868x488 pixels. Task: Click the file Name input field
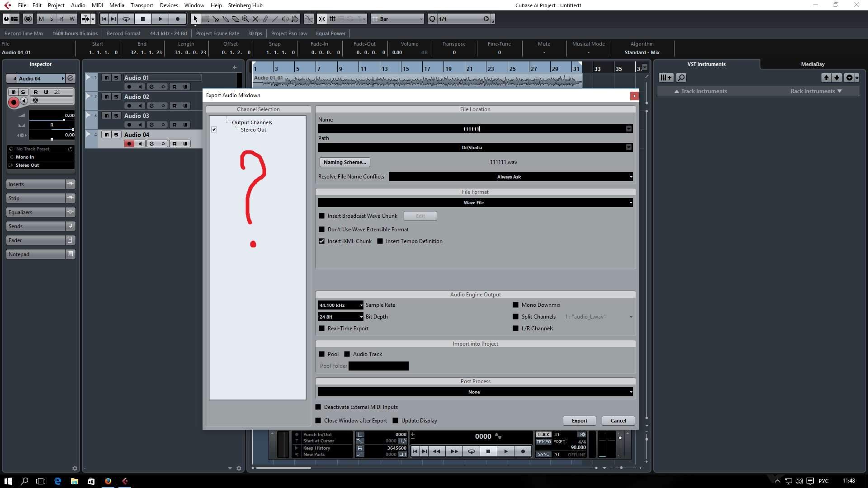pyautogui.click(x=471, y=129)
